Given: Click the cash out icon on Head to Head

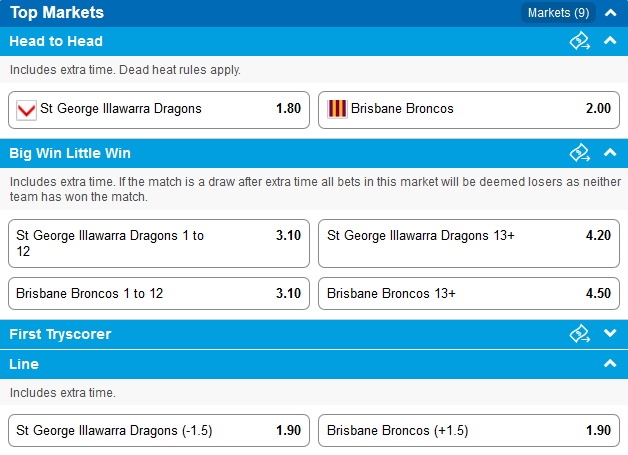Looking at the screenshot, I should click(x=580, y=41).
